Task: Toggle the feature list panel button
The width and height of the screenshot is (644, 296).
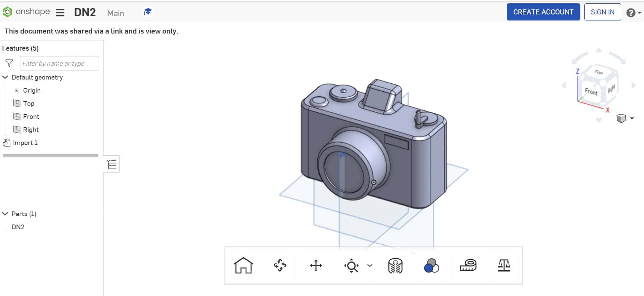Action: (x=111, y=164)
